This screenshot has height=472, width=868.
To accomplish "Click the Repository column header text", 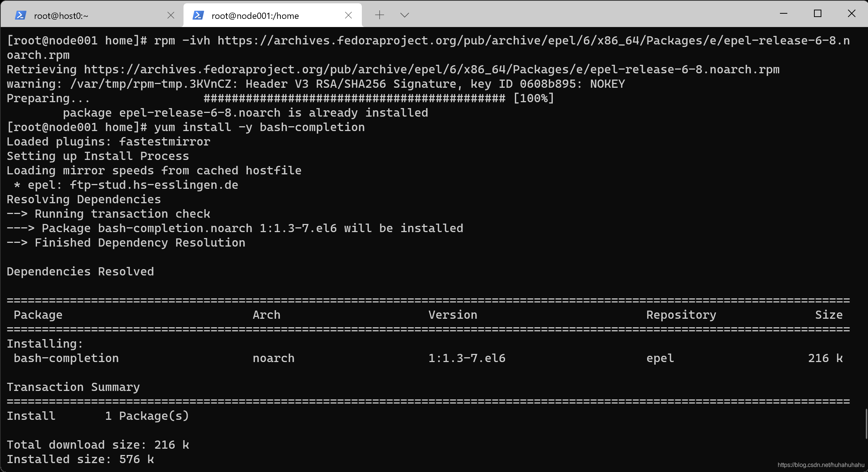I will (681, 315).
